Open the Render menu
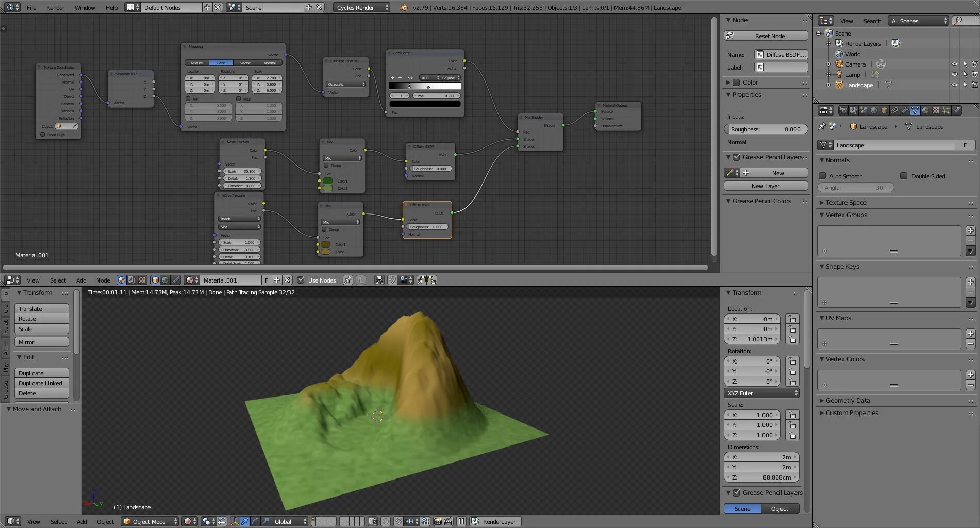Screen dimensions: 980x528 click(55, 8)
